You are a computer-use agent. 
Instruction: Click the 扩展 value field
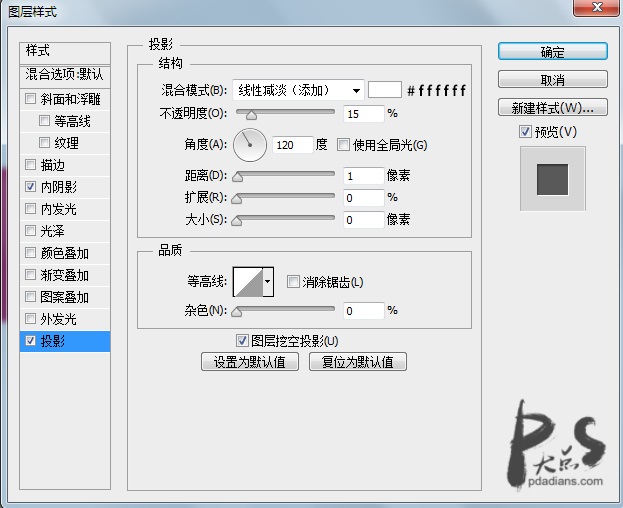pyautogui.click(x=364, y=197)
